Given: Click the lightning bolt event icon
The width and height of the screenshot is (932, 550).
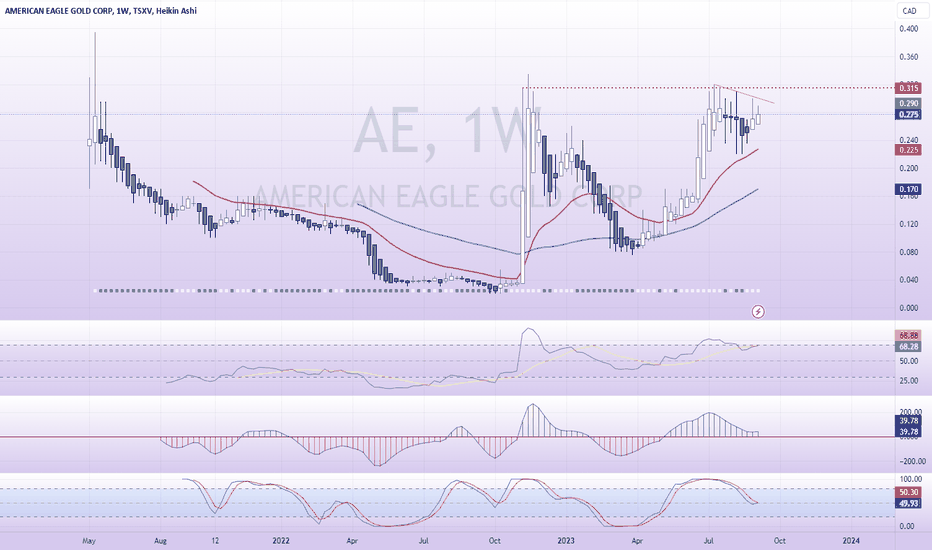Looking at the screenshot, I should pyautogui.click(x=758, y=312).
